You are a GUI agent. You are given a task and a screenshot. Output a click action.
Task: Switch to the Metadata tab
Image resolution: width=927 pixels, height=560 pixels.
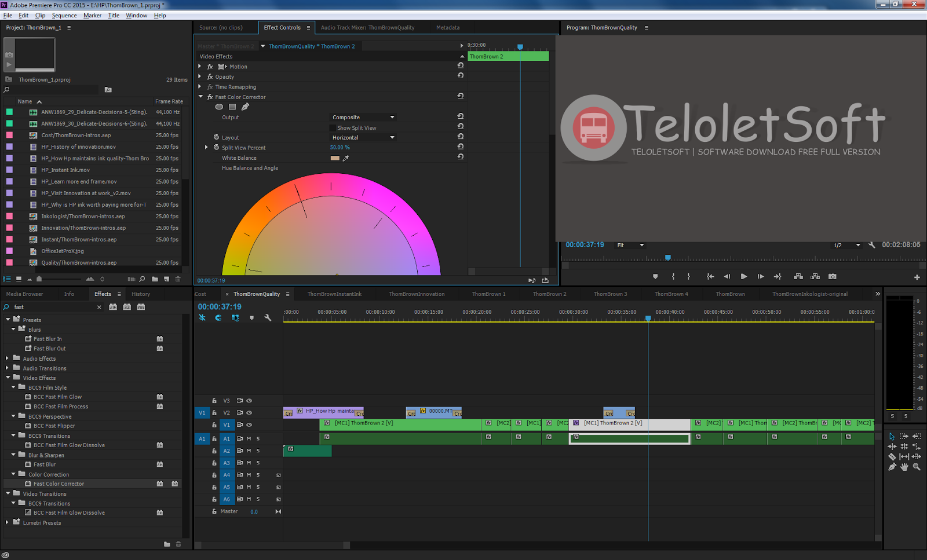click(x=448, y=28)
